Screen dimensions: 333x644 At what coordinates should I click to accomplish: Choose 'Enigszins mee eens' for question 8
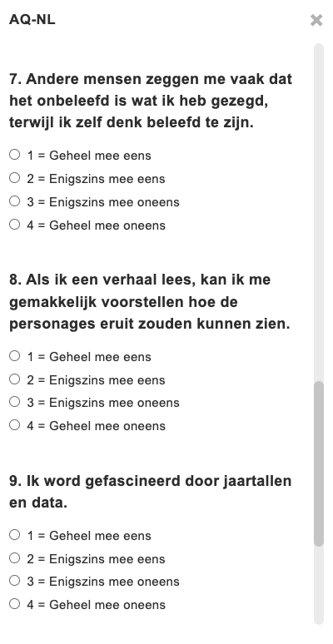15,379
